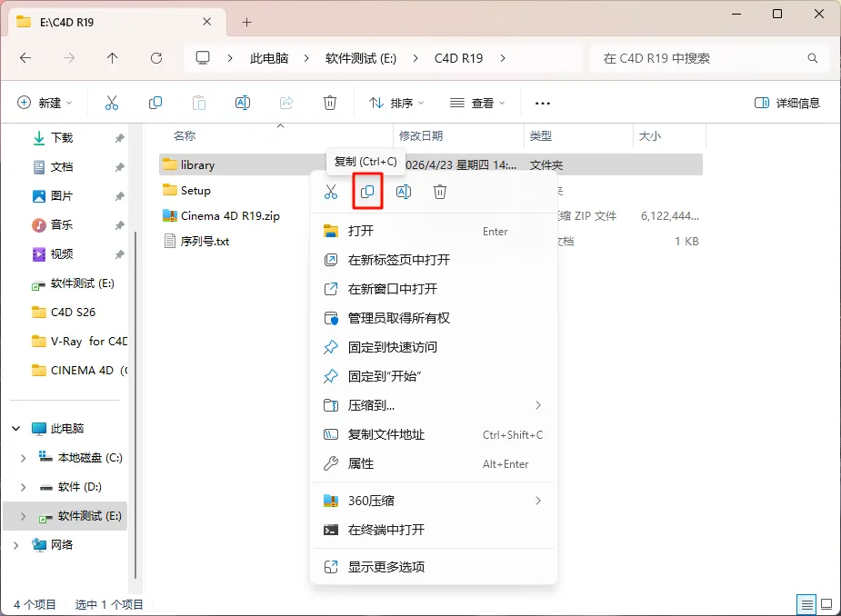This screenshot has height=616, width=841.
Task: Expand chevron after C4D R19 in address bar
Action: (x=503, y=58)
